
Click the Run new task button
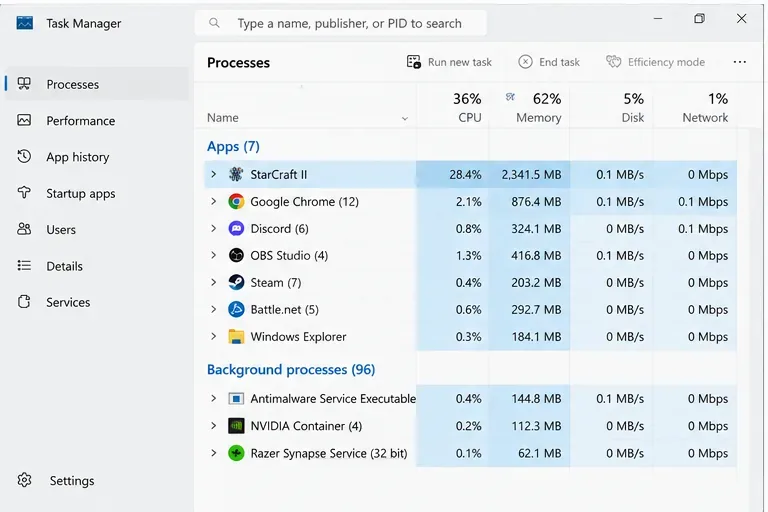449,62
